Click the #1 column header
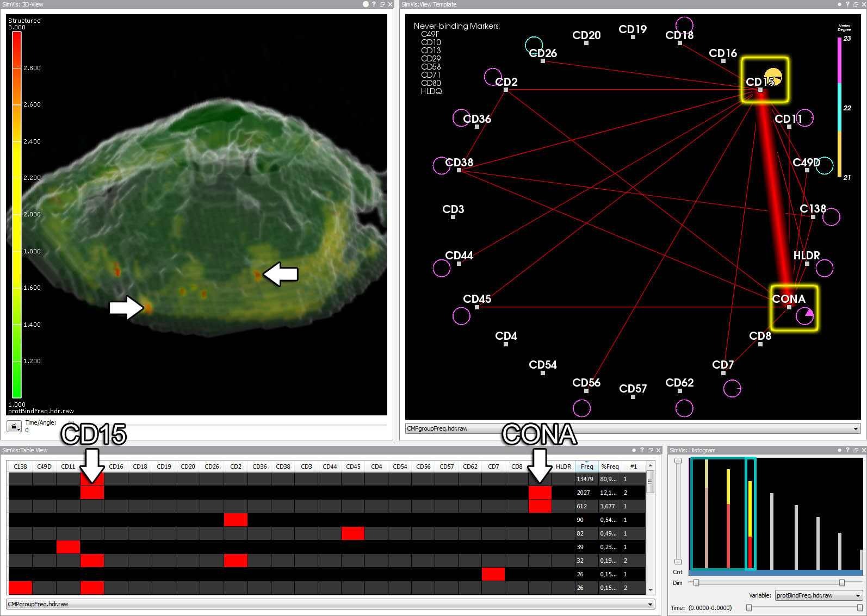The width and height of the screenshot is (867, 616). [633, 466]
